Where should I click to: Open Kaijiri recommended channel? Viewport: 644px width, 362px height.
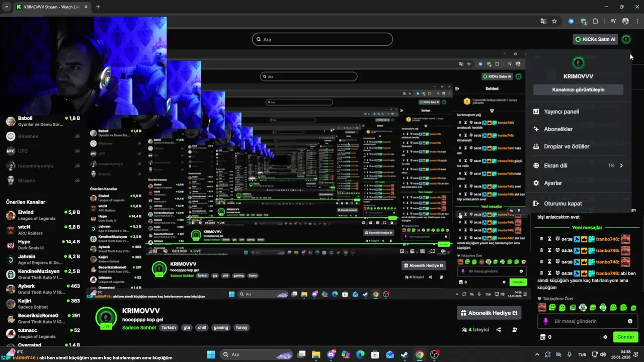click(x=43, y=304)
